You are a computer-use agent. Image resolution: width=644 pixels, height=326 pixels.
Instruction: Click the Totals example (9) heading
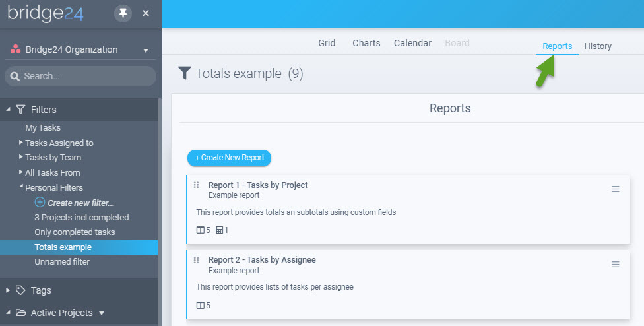coord(249,73)
